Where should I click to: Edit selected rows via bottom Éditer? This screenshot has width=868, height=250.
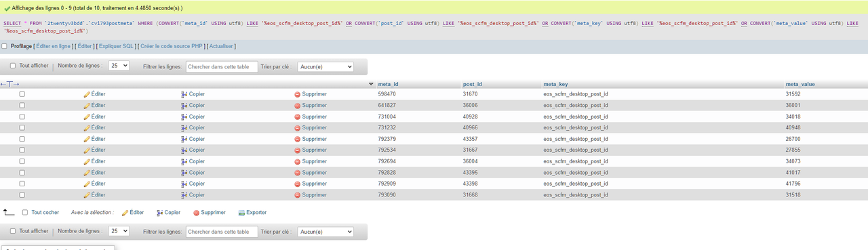tap(133, 213)
